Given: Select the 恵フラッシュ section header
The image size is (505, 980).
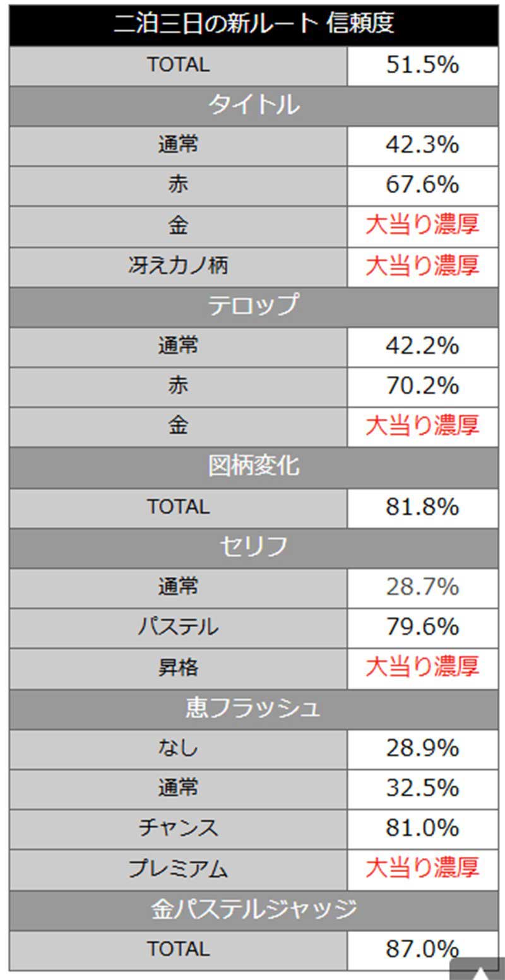Looking at the screenshot, I should [253, 708].
